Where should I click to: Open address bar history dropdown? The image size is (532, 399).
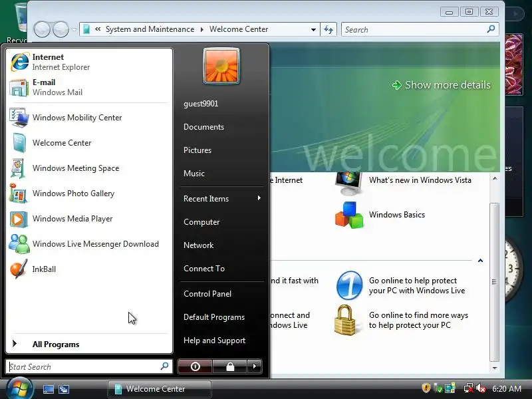313,29
